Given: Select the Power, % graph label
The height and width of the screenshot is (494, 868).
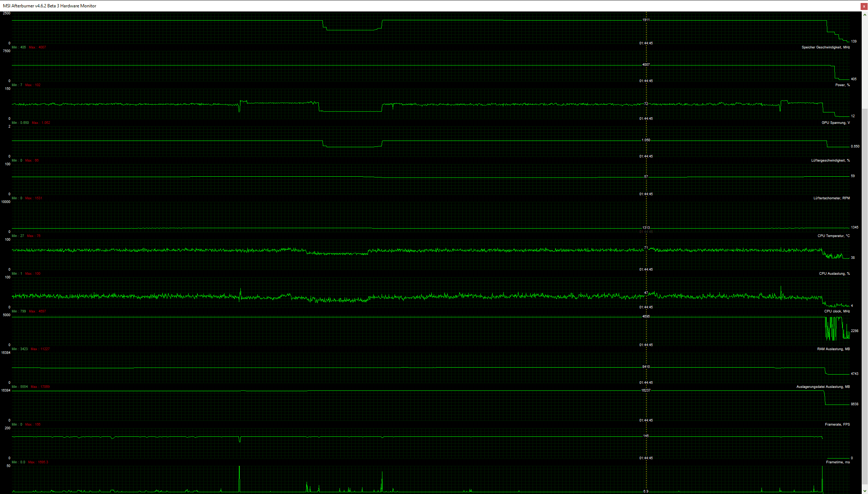Looking at the screenshot, I should tap(842, 85).
